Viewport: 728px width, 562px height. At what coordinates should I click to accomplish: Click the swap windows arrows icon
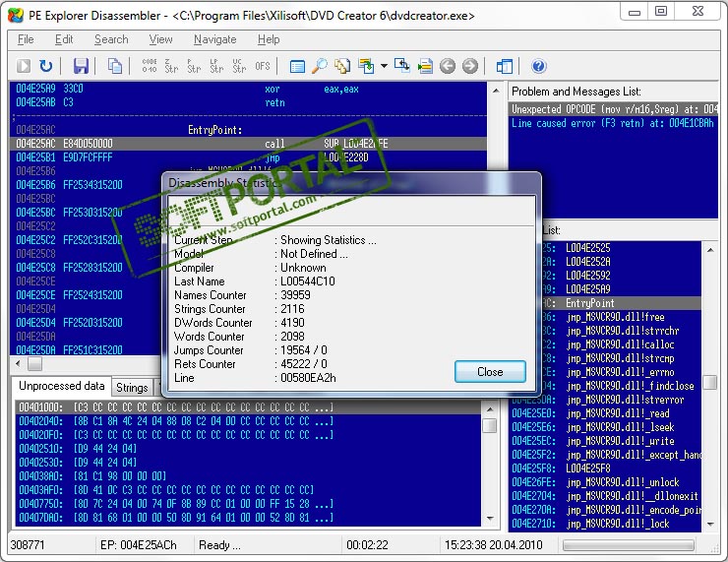[402, 66]
